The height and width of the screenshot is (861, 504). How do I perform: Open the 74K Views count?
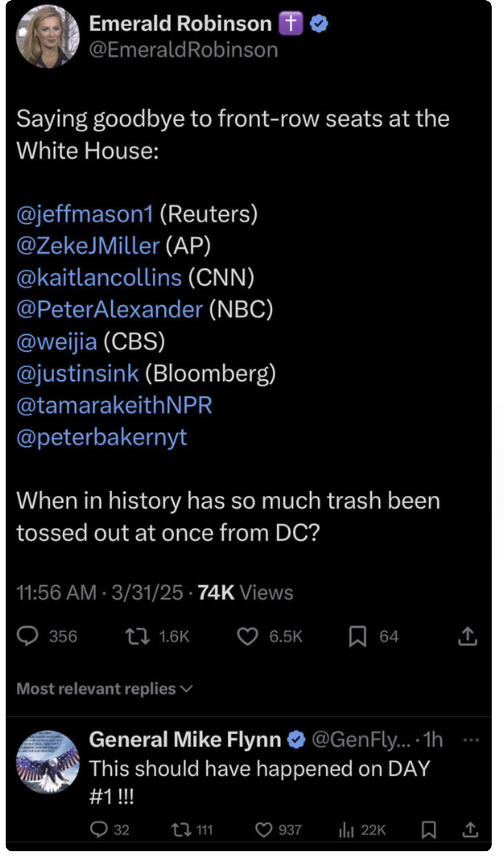pos(245,592)
